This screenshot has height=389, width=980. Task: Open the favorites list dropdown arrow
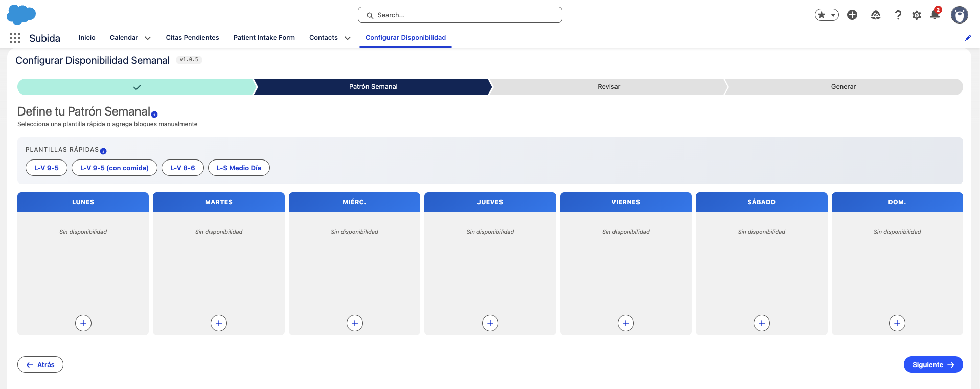coord(833,15)
